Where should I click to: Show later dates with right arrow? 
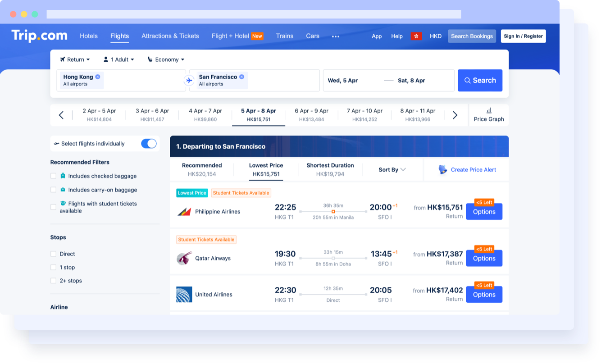coord(455,115)
